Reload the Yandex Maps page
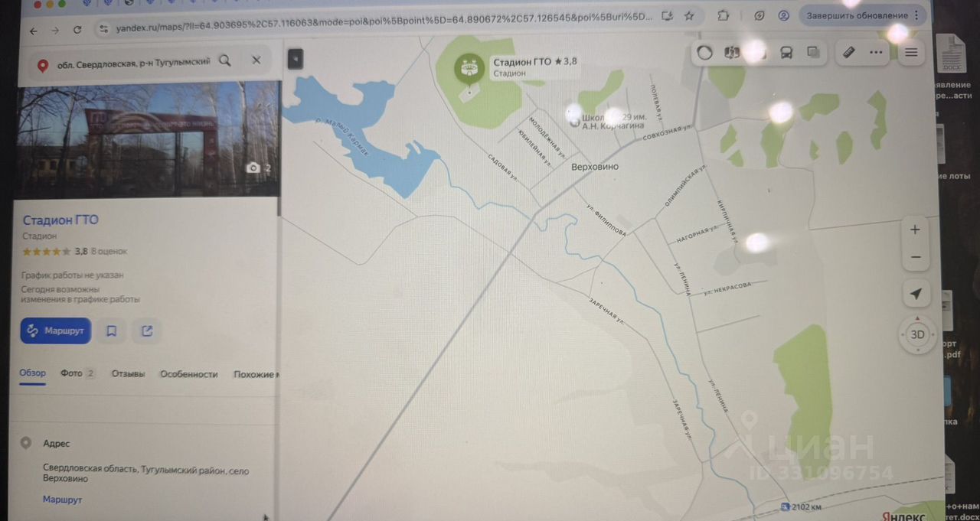Screen dimensions: 980x521 point(77,30)
